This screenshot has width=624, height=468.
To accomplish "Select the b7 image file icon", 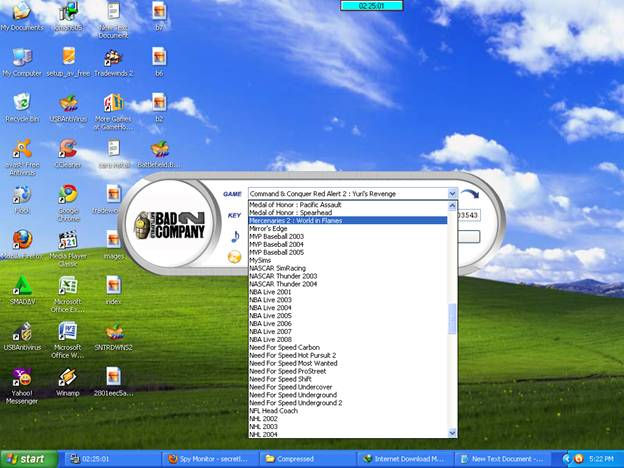I will (x=159, y=16).
